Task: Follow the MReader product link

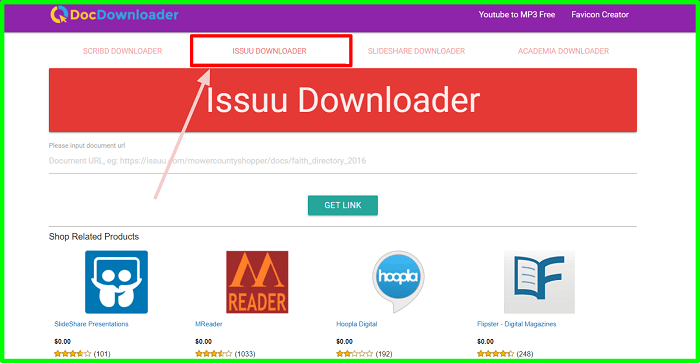Action: coord(208,324)
